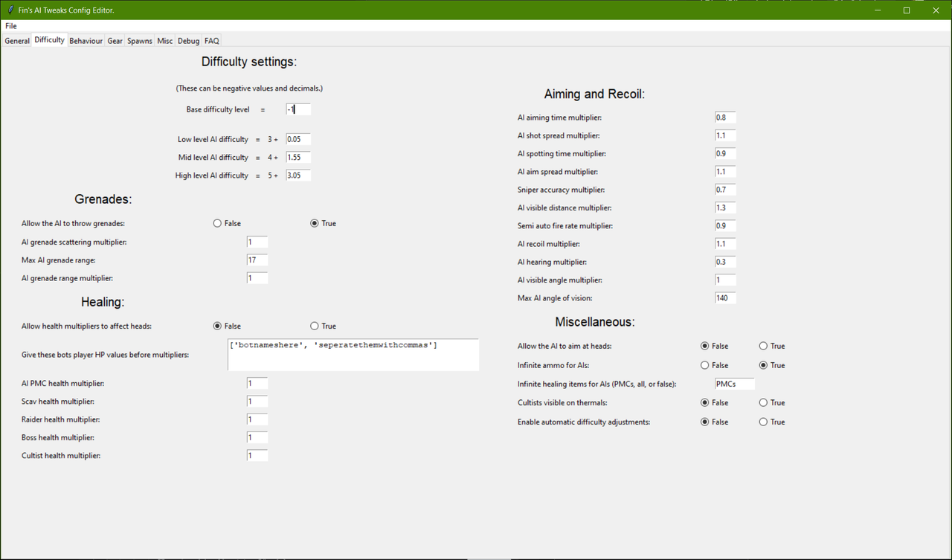
Task: Switch to the Gear tab
Action: (114, 40)
